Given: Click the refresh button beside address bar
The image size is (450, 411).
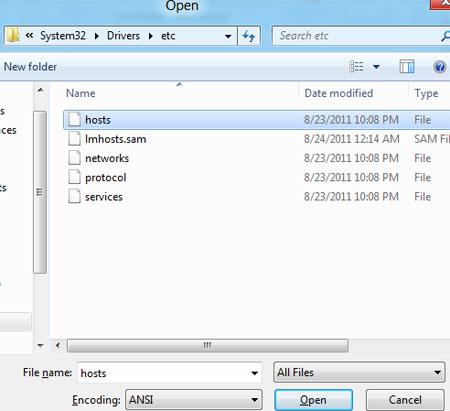Looking at the screenshot, I should (x=249, y=36).
